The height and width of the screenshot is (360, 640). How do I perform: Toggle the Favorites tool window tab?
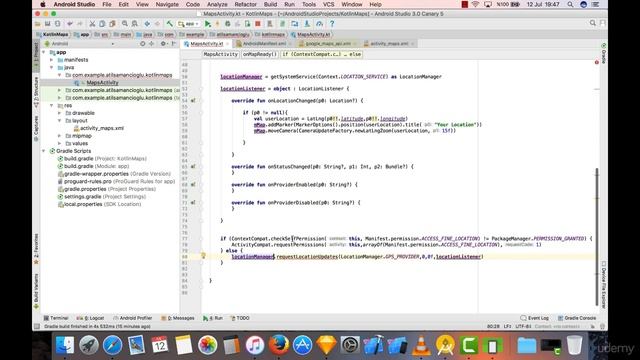tap(36, 248)
